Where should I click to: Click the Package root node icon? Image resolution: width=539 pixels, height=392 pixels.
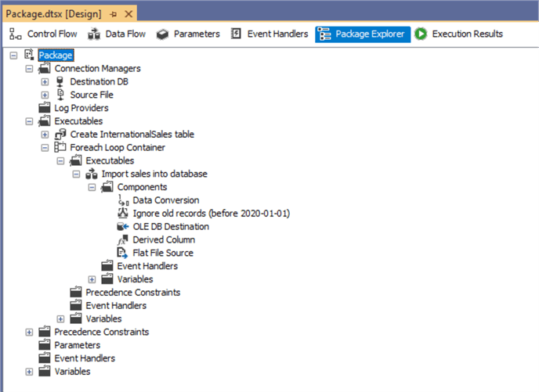tap(29, 55)
